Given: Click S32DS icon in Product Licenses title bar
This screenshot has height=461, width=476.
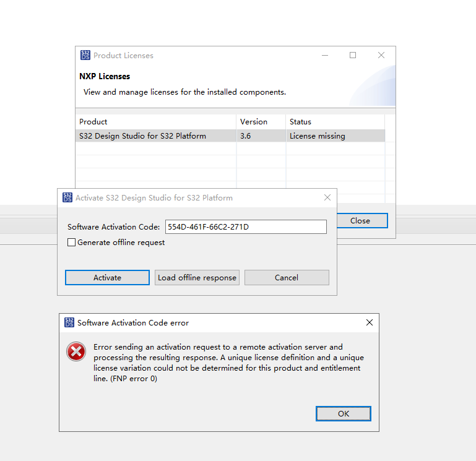Looking at the screenshot, I should point(85,55).
